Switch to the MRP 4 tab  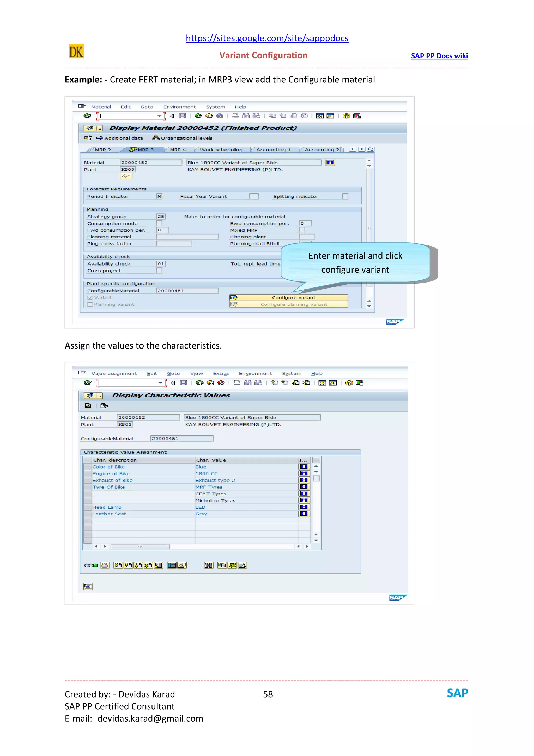(178, 149)
